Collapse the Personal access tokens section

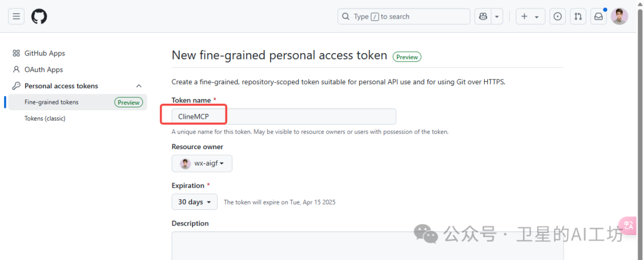139,86
